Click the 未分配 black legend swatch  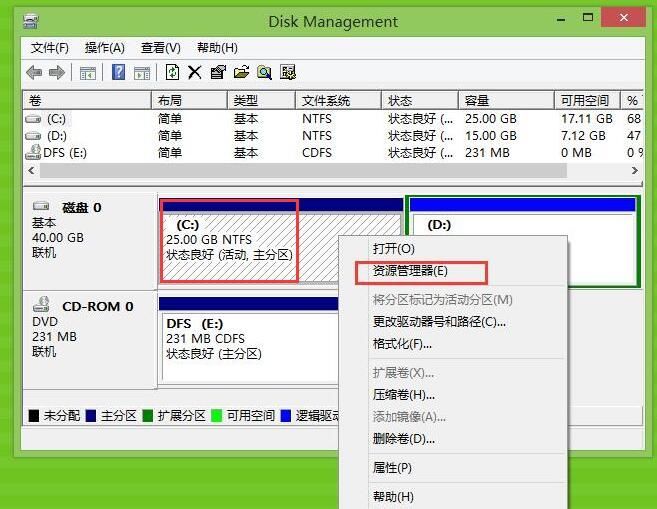pyautogui.click(x=34, y=416)
